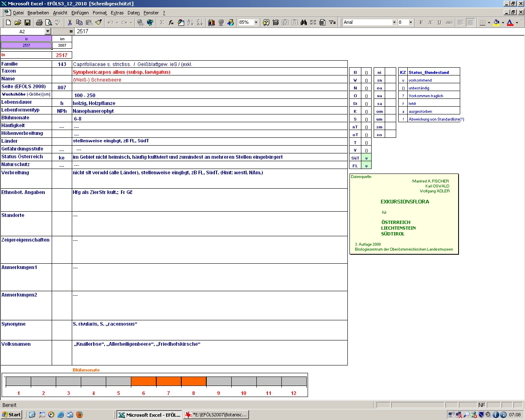Image resolution: width=525 pixels, height=420 pixels.
Task: Click the Lebensformentyp code NPh
Action: [62, 111]
